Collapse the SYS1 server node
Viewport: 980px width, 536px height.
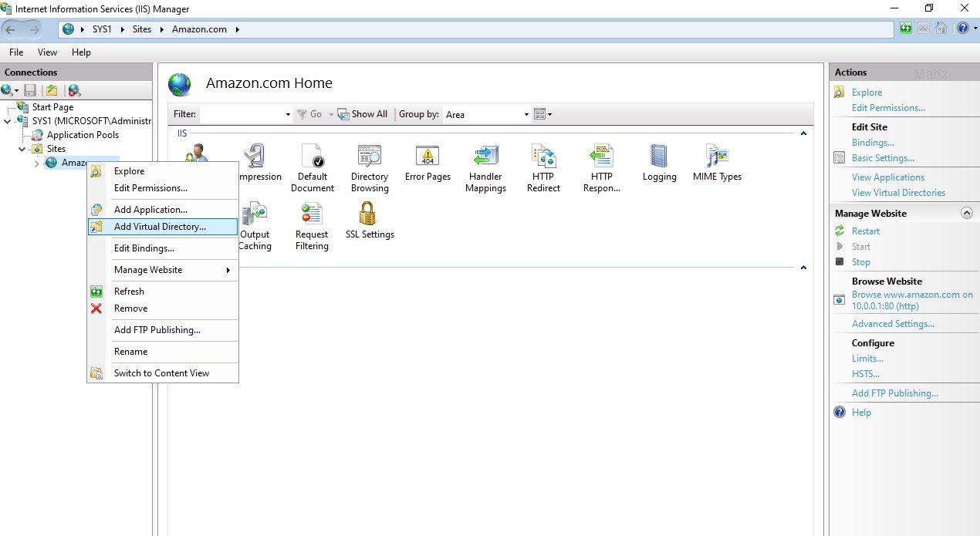point(8,121)
